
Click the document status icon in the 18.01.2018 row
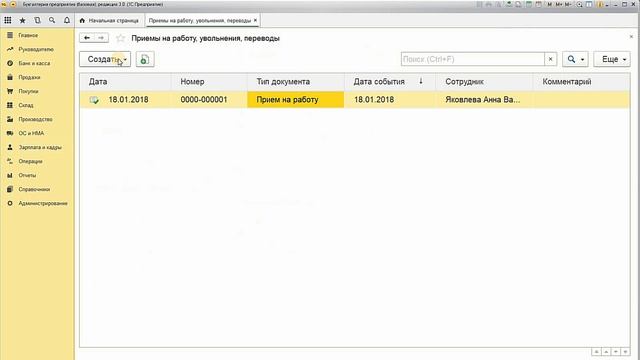pos(94,100)
